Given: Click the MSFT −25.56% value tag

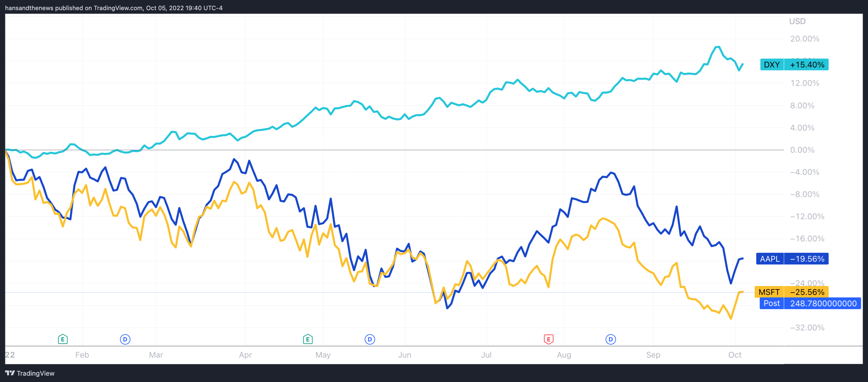Looking at the screenshot, I should click(x=807, y=292).
